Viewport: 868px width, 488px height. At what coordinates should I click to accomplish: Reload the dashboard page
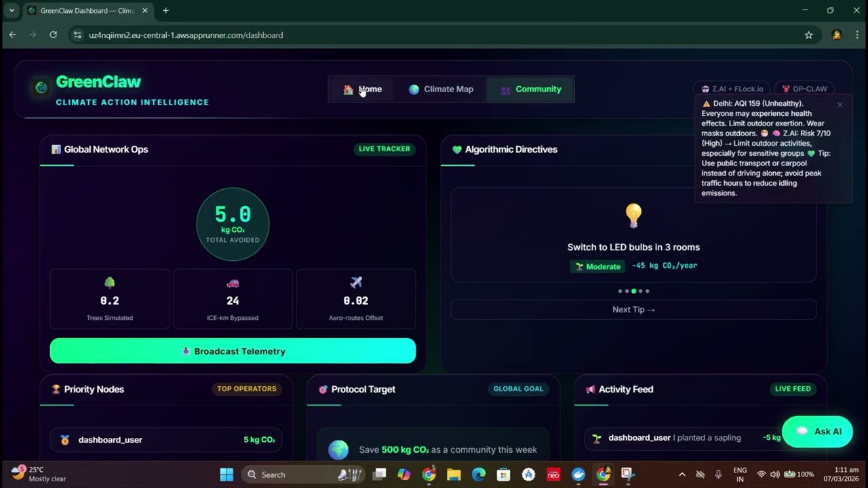click(53, 35)
